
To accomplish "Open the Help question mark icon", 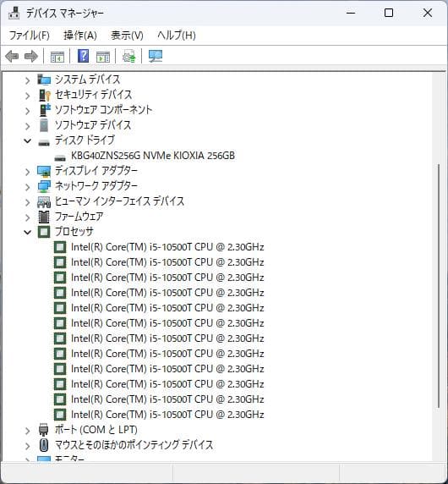I will [83, 56].
